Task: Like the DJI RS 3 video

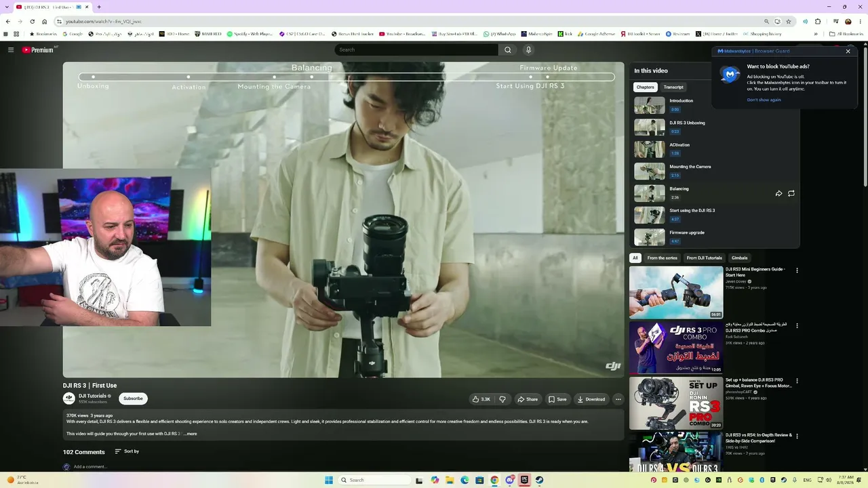Action: point(481,399)
